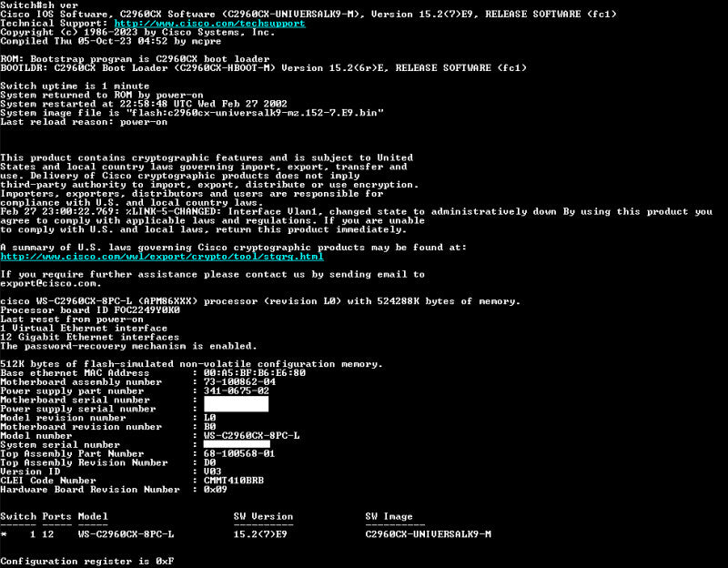The image size is (728, 568).
Task: Click table SW version value 15.2(7)E9
Action: pos(260,534)
